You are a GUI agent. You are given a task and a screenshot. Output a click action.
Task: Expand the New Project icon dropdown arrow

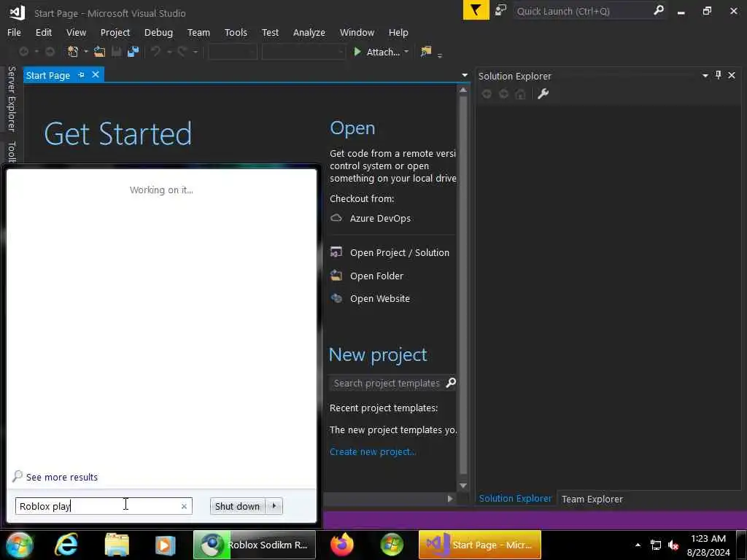[86, 52]
